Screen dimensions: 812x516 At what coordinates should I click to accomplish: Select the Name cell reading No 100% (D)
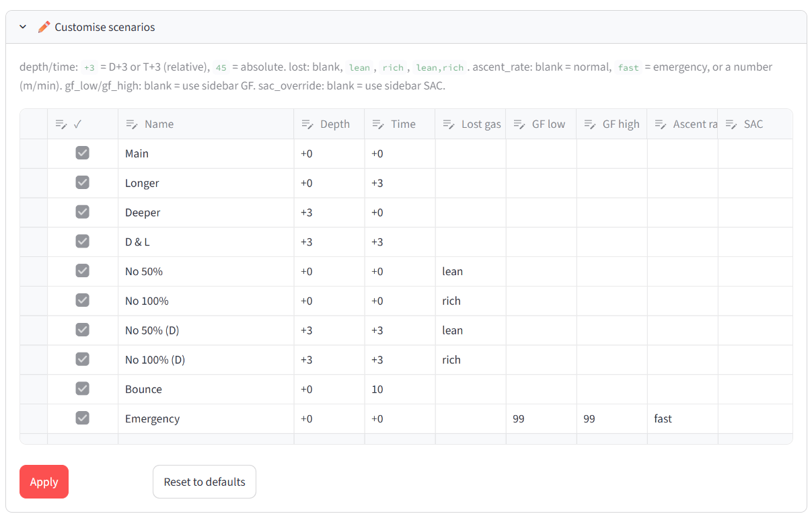point(206,360)
